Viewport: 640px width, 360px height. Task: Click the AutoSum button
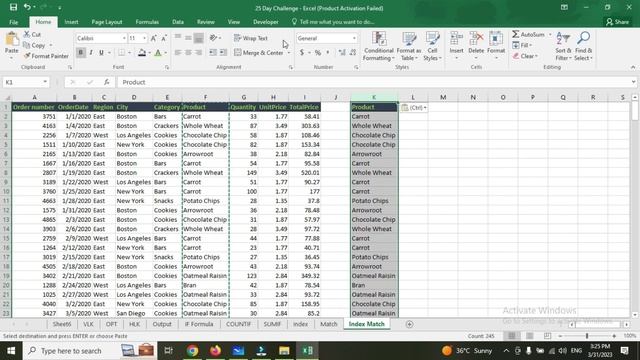point(529,35)
